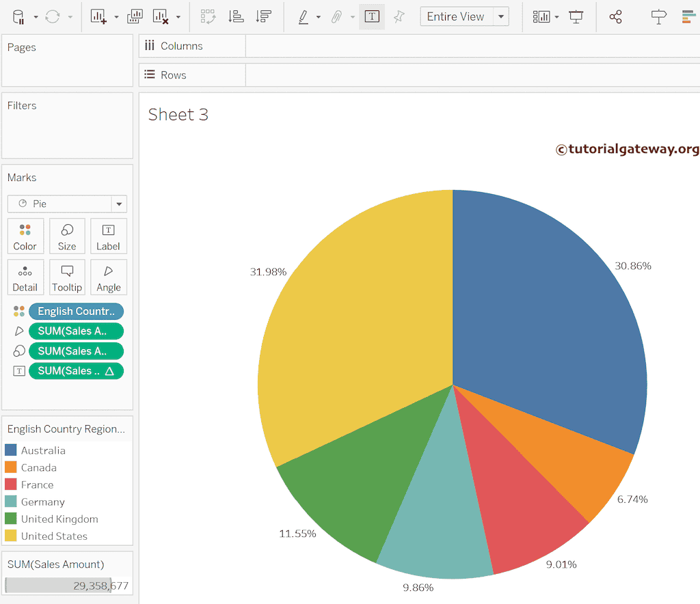Click the New Worksheet toolbar icon
This screenshot has height=604, width=700.
[98, 16]
